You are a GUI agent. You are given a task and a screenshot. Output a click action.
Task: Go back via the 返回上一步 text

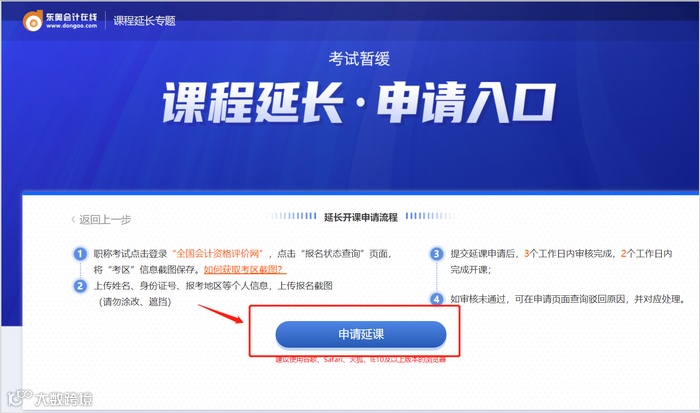105,219
